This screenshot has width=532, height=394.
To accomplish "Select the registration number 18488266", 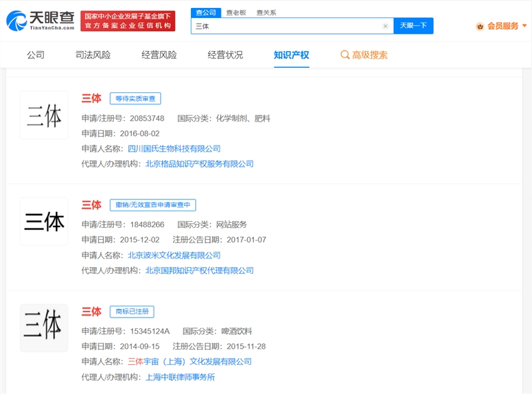I will point(147,225).
